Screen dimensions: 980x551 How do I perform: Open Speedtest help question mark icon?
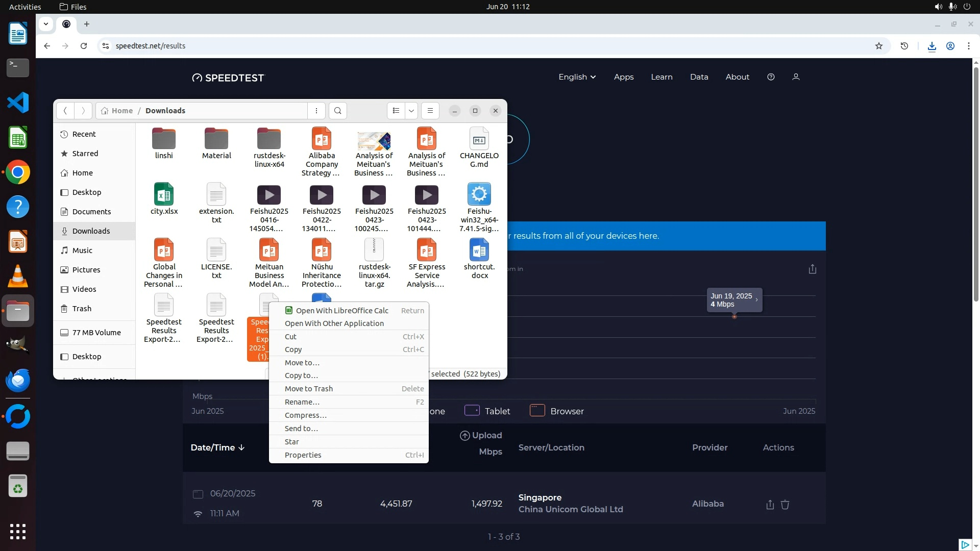(x=771, y=77)
